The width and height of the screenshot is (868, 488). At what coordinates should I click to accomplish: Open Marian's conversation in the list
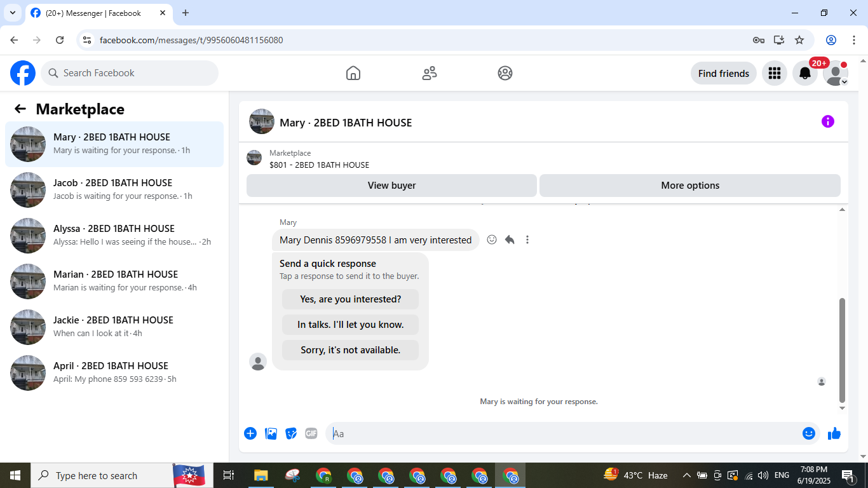point(114,281)
